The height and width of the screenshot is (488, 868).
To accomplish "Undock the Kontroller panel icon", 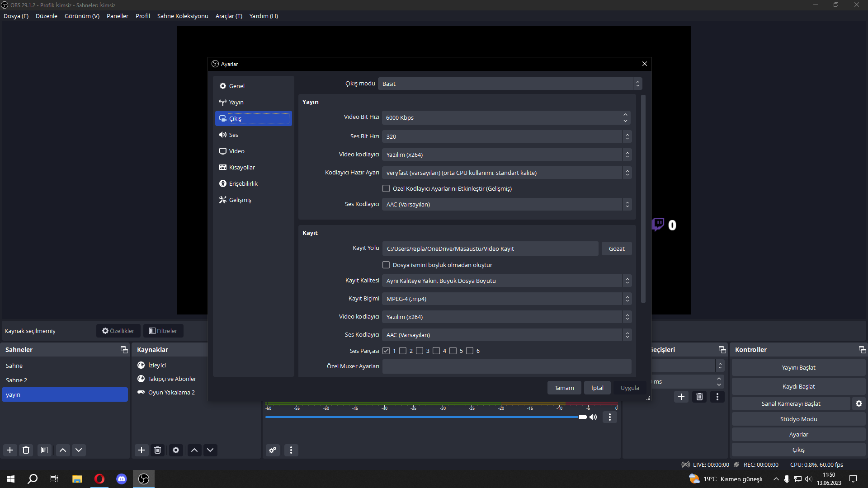I will [x=862, y=350].
